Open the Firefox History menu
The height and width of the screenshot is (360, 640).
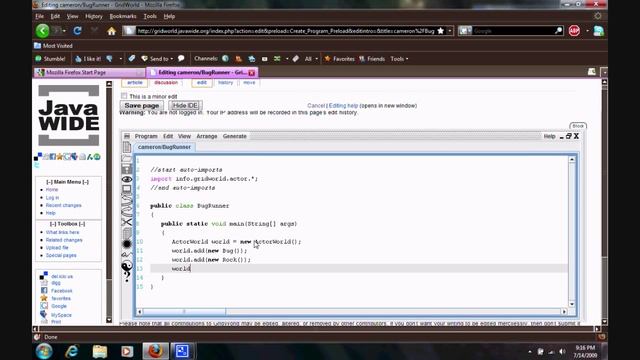pos(93,16)
